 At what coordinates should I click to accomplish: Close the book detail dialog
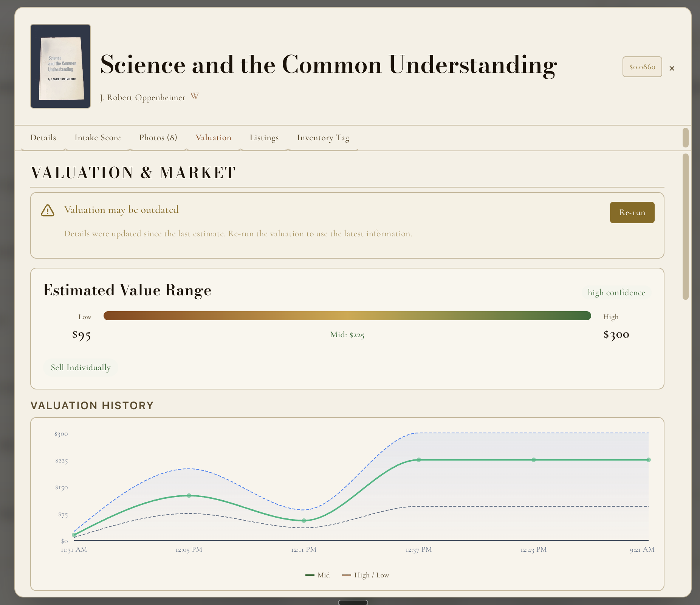(x=672, y=68)
